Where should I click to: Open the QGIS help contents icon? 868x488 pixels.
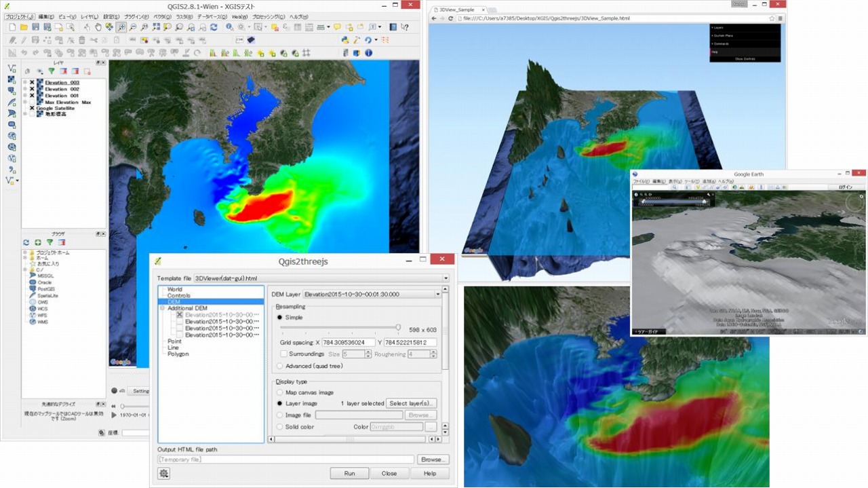pos(393,27)
